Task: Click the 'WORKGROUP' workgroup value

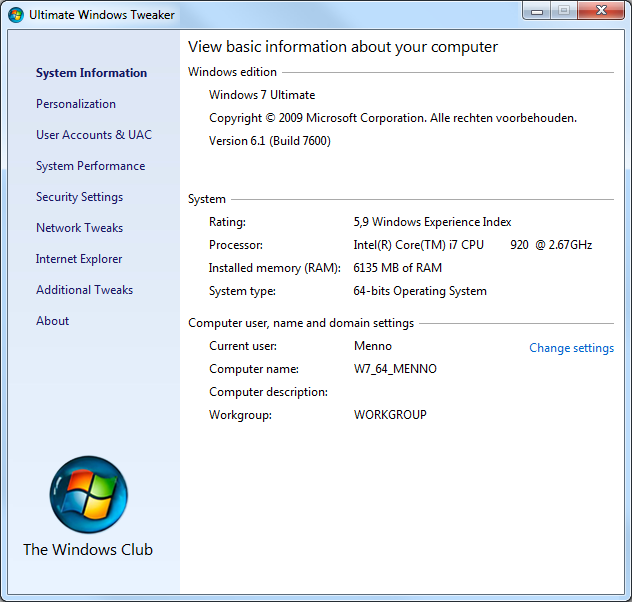Action: pyautogui.click(x=390, y=415)
